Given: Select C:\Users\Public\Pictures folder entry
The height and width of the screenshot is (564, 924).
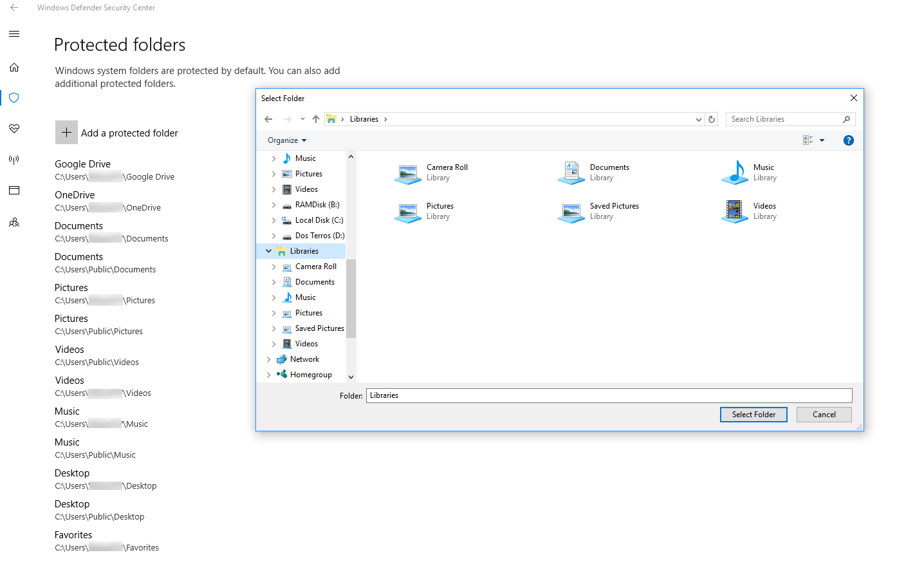Looking at the screenshot, I should pos(99,324).
